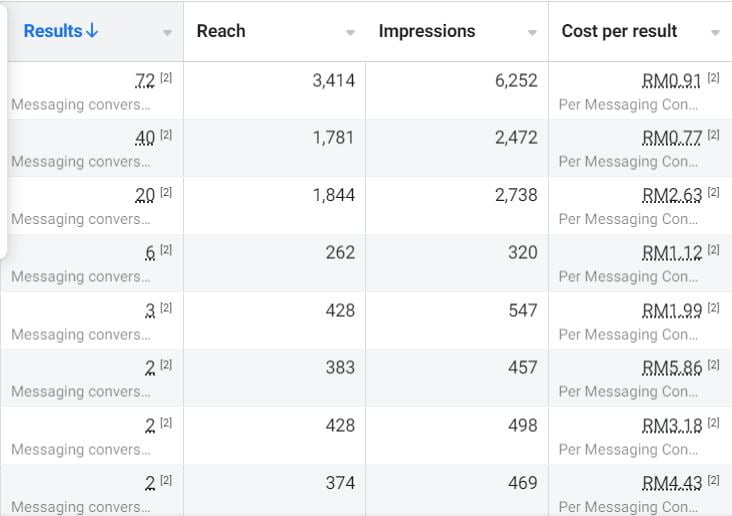Screen dimensions: 732x516
Task: Click the 40 results value
Action: point(145,137)
